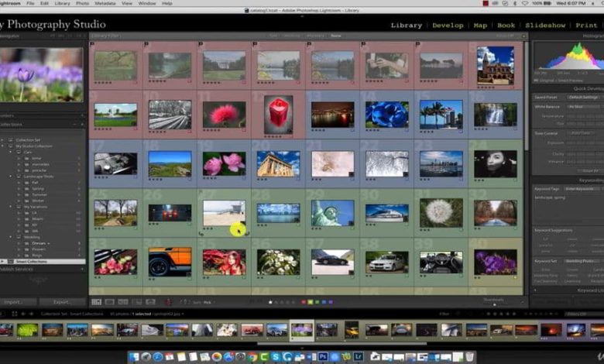Collapse the My Vacations collection set
The width and height of the screenshot is (604, 364).
click(x=11, y=207)
